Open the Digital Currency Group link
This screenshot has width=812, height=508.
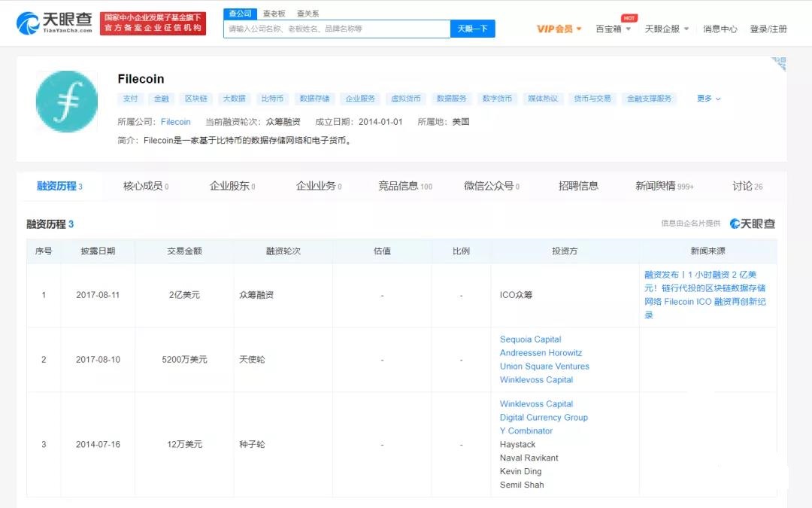tap(544, 417)
